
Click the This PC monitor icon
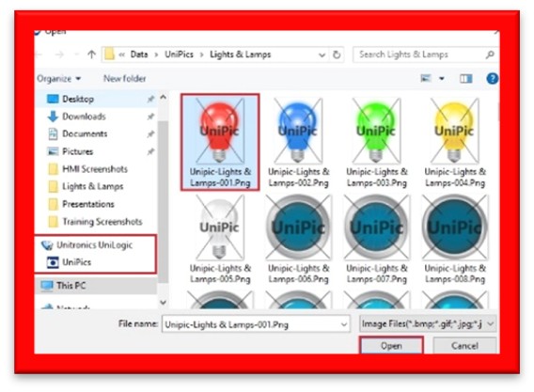point(47,286)
